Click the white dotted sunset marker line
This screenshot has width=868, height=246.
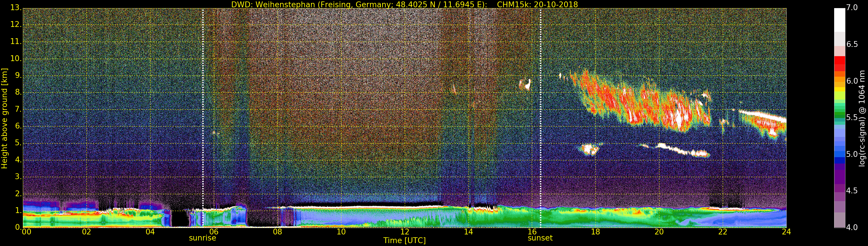[x=540, y=118]
